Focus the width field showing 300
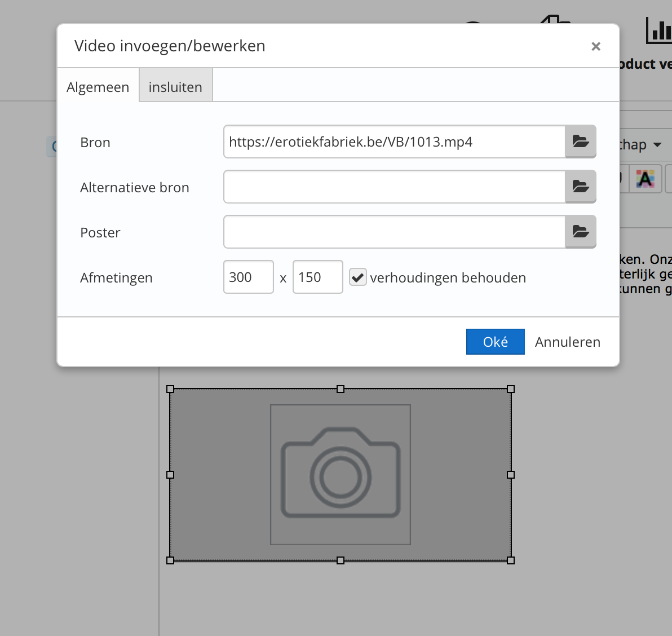This screenshot has height=636, width=672. pyautogui.click(x=248, y=277)
